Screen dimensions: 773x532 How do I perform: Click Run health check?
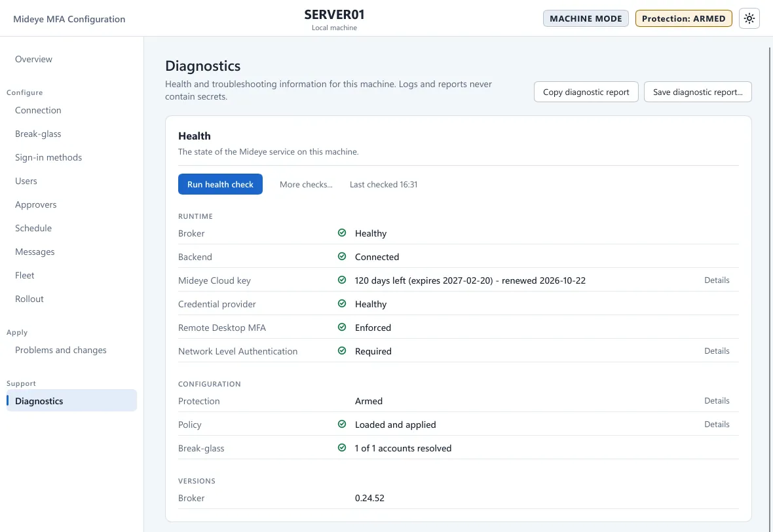[220, 184]
